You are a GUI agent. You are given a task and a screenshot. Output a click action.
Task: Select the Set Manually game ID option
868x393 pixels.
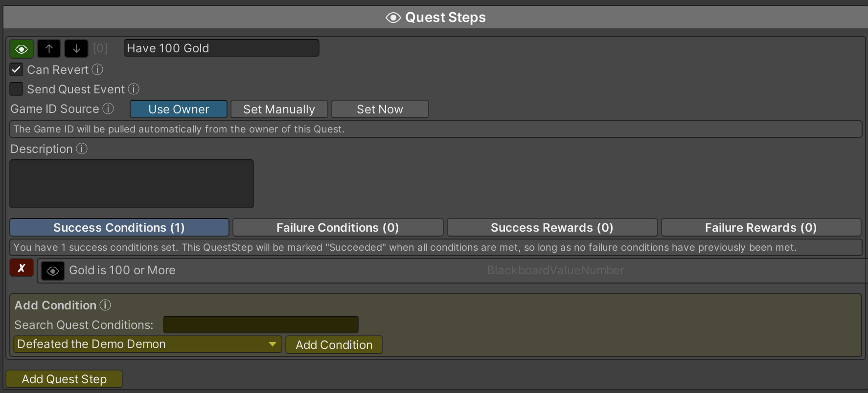279,109
